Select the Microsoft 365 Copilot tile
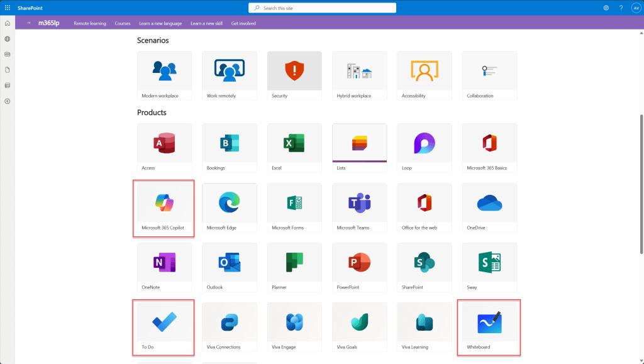The image size is (644, 364). tap(164, 208)
